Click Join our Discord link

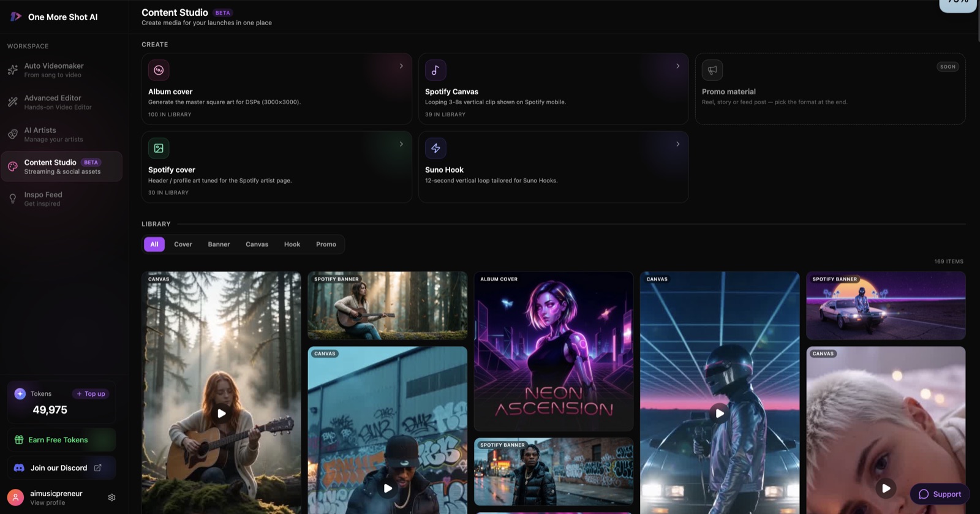click(x=61, y=467)
